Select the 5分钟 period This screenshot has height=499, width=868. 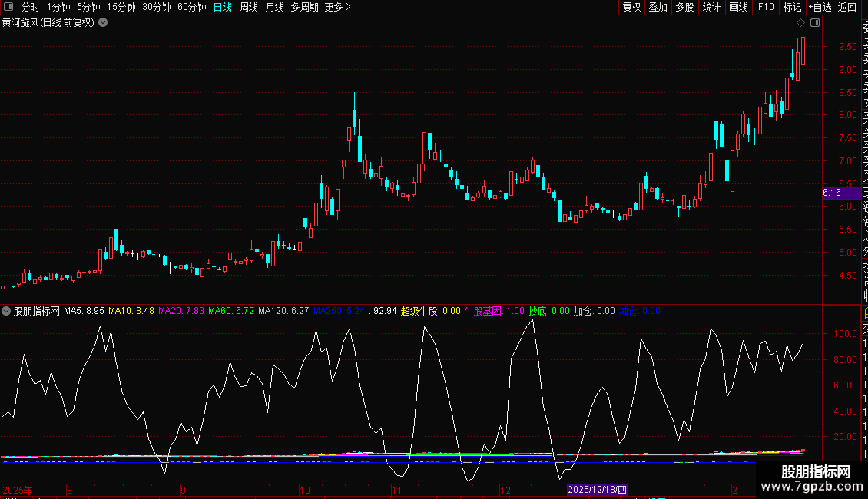[x=88, y=7]
